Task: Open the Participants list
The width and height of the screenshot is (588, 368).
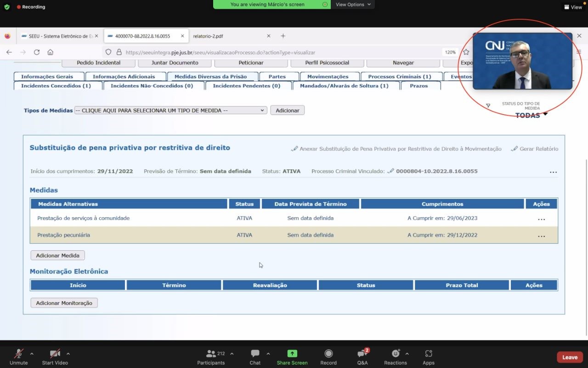Action: [211, 354]
